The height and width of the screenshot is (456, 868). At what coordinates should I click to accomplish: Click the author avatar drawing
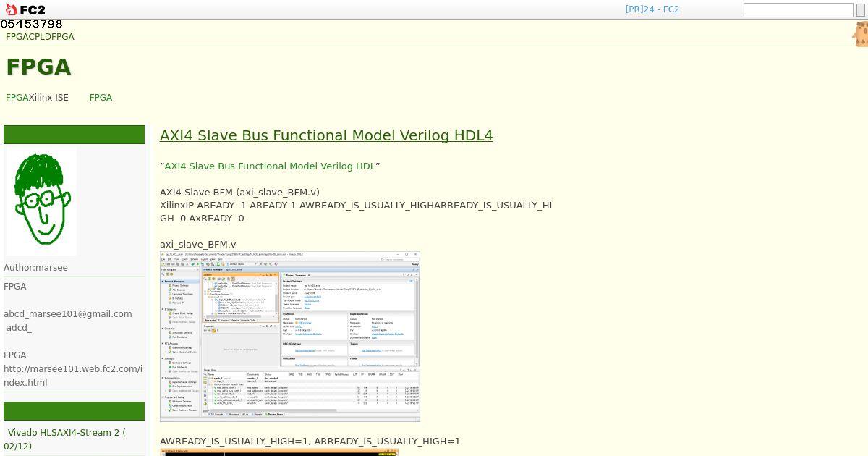click(x=41, y=202)
